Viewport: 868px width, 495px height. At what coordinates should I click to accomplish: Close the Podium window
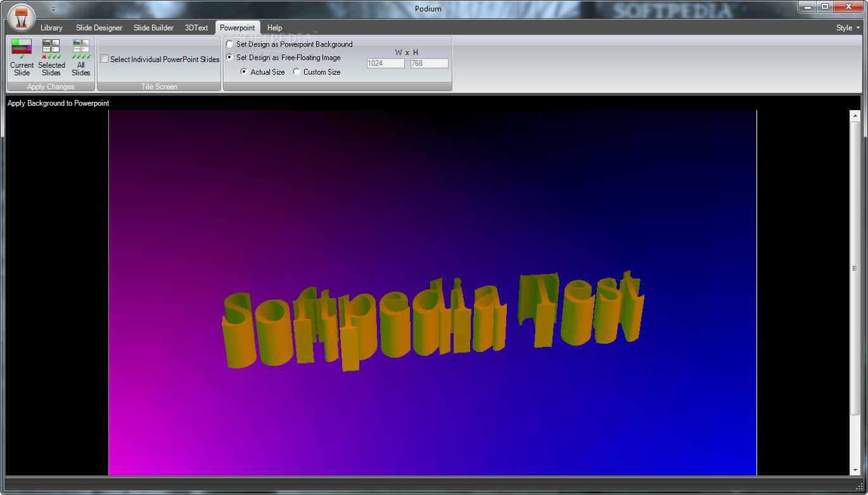(x=848, y=6)
